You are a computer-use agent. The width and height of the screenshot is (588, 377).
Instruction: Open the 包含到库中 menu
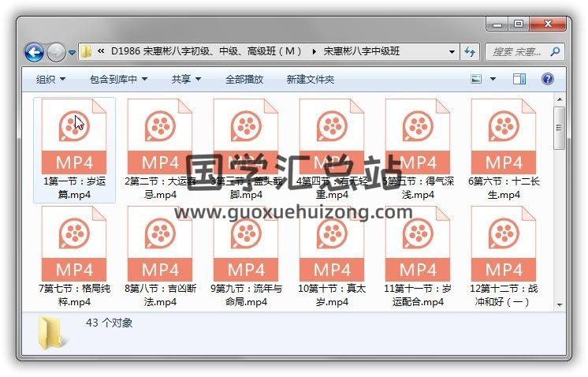[x=118, y=79]
